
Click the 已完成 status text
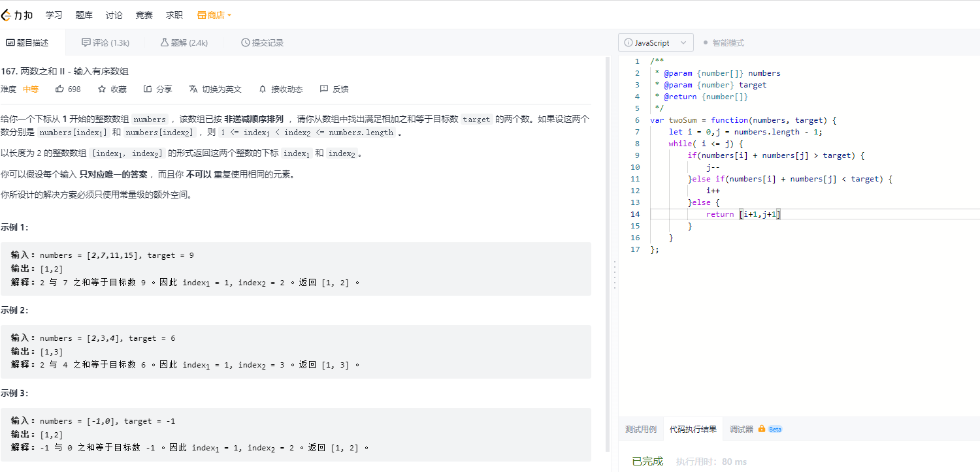click(647, 462)
